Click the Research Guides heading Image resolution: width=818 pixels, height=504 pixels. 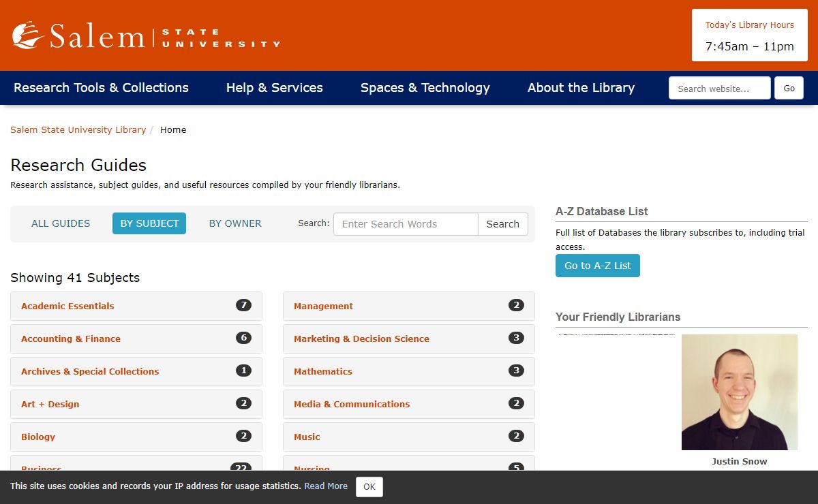click(78, 165)
